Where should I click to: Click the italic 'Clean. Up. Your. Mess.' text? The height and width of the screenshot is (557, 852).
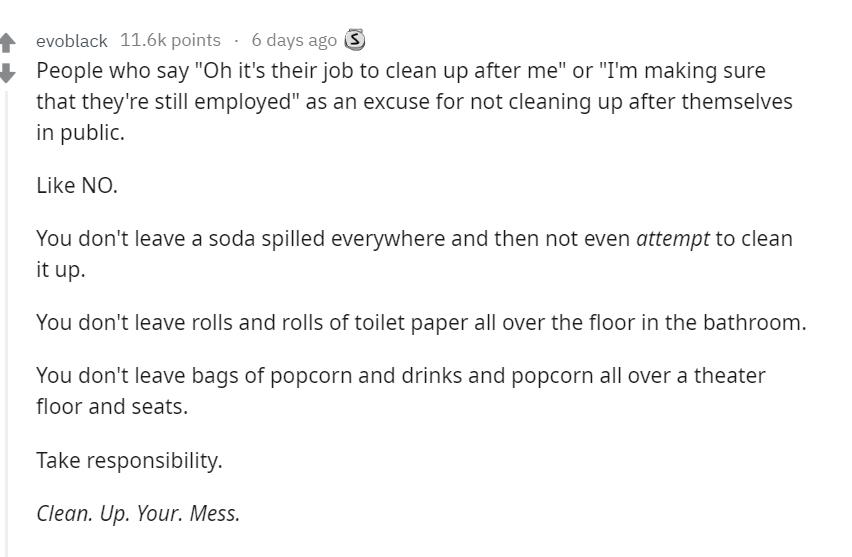(138, 514)
